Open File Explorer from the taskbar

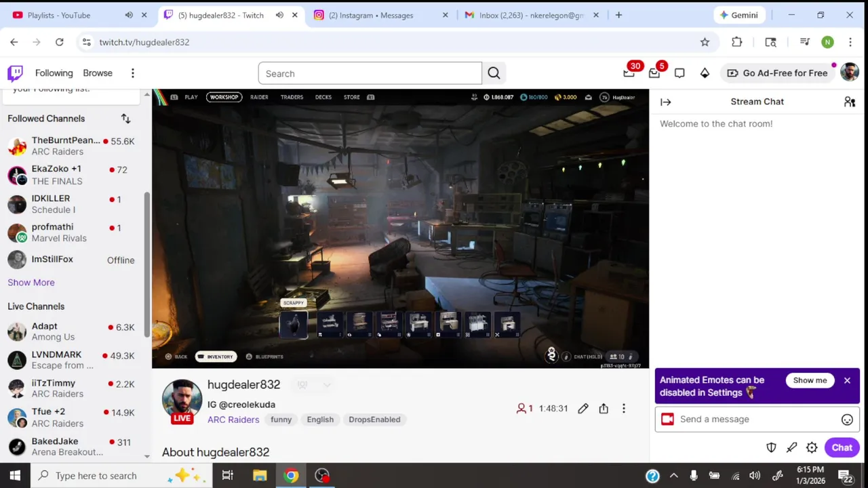coord(260,476)
